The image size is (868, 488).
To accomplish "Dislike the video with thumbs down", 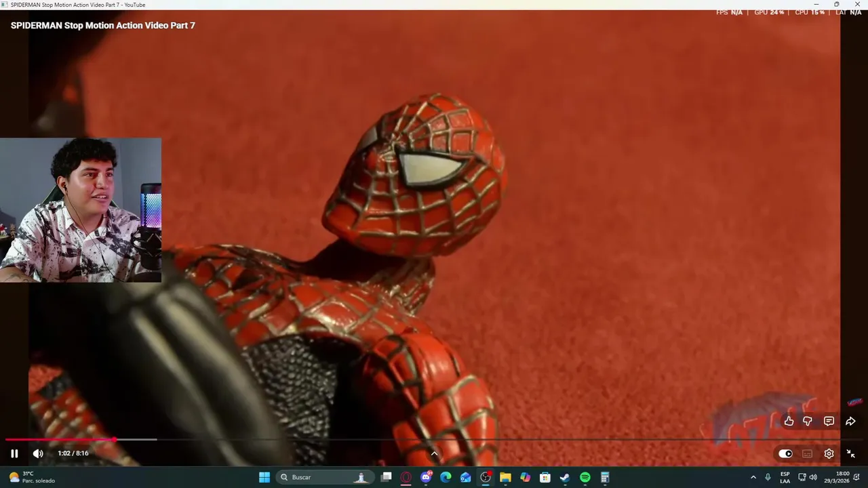I will point(808,421).
